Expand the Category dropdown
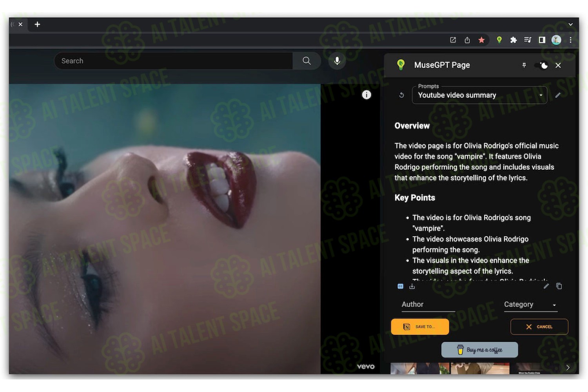Viewport: 588px width, 392px height. (531, 305)
